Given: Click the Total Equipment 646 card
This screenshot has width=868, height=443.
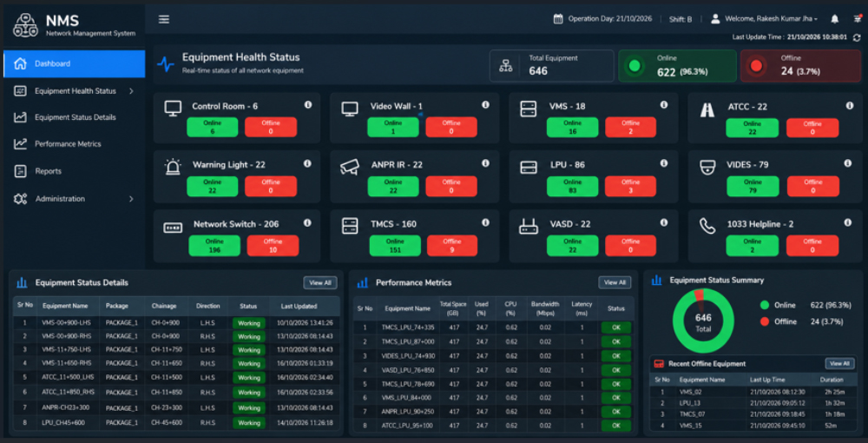Looking at the screenshot, I should point(552,66).
